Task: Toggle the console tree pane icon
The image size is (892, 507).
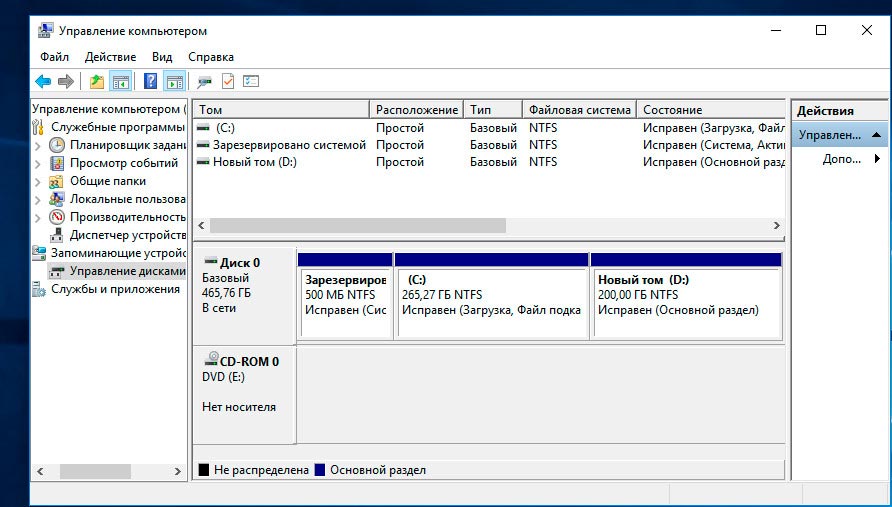Action: pos(121,82)
